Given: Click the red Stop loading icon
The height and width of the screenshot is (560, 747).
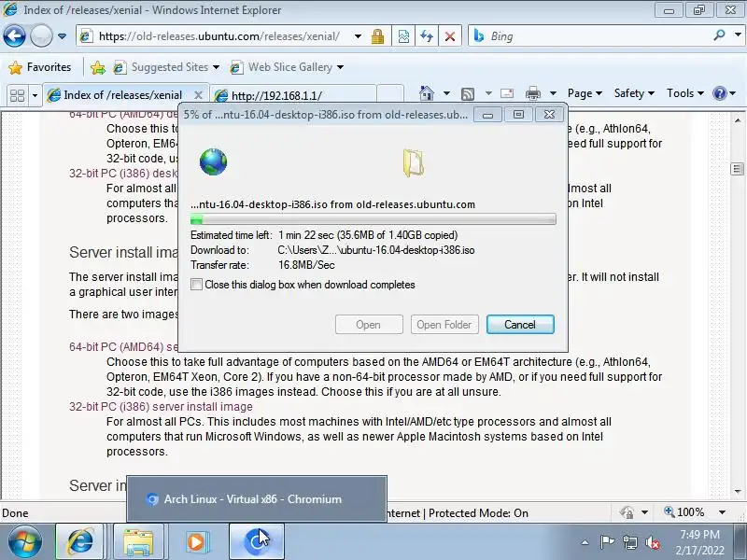Looking at the screenshot, I should click(x=450, y=36).
